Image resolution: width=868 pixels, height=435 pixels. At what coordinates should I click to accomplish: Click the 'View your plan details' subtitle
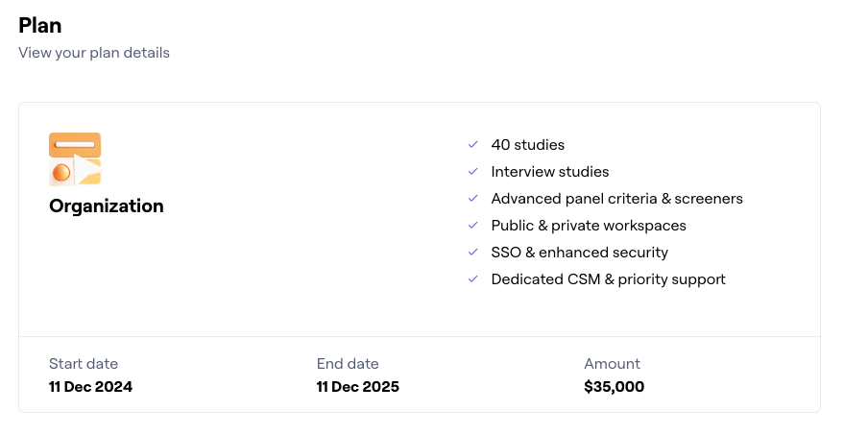[x=94, y=53]
